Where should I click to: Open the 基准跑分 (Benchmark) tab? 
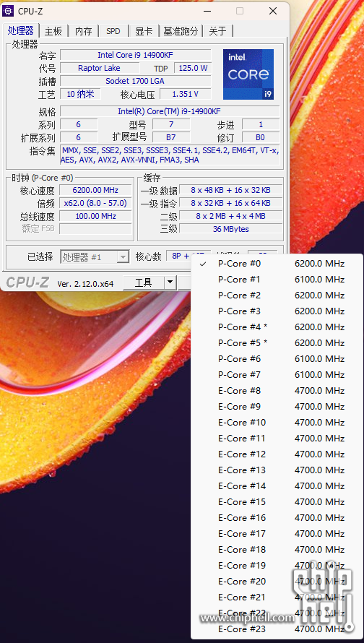coord(181,31)
